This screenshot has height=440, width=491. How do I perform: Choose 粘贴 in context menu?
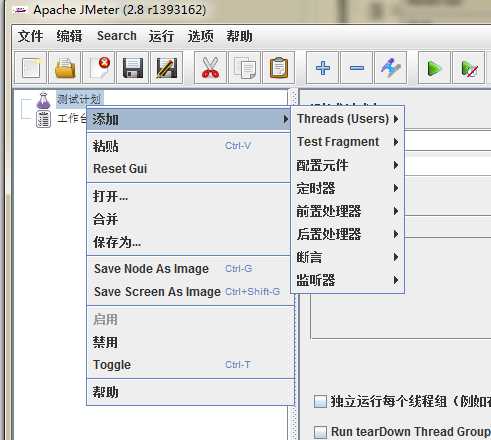[x=189, y=146]
